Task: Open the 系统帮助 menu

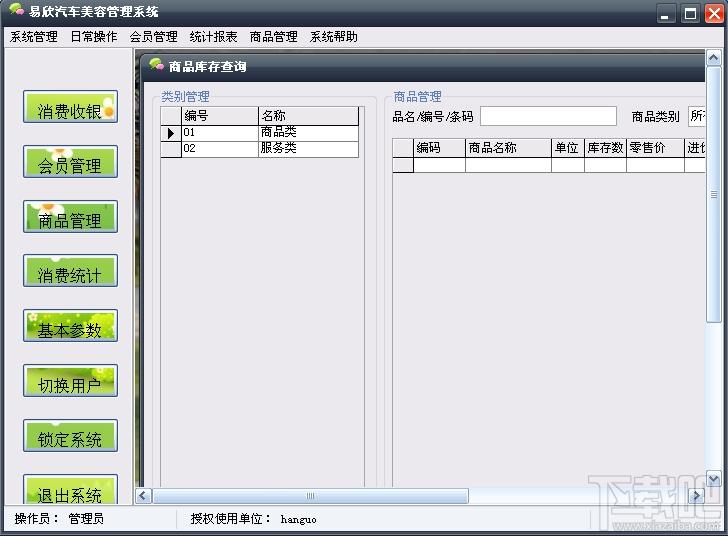Action: coord(333,37)
